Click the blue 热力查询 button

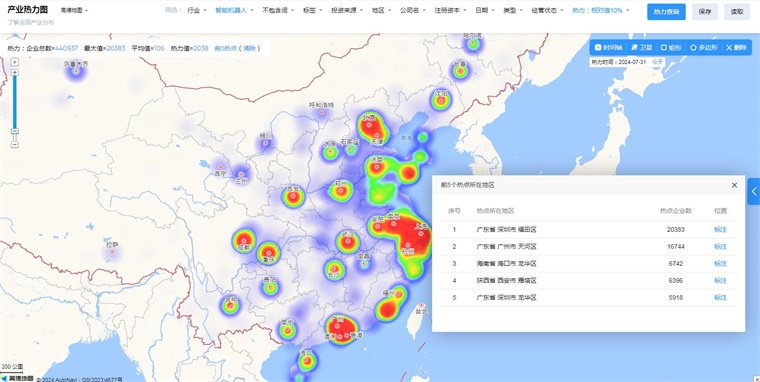(666, 12)
